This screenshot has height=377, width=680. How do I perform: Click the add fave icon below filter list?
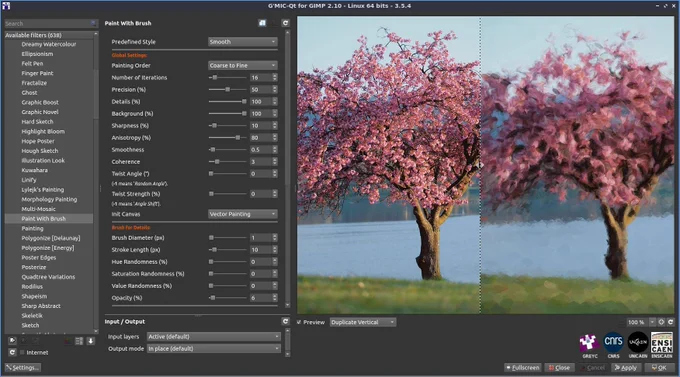coord(12,341)
